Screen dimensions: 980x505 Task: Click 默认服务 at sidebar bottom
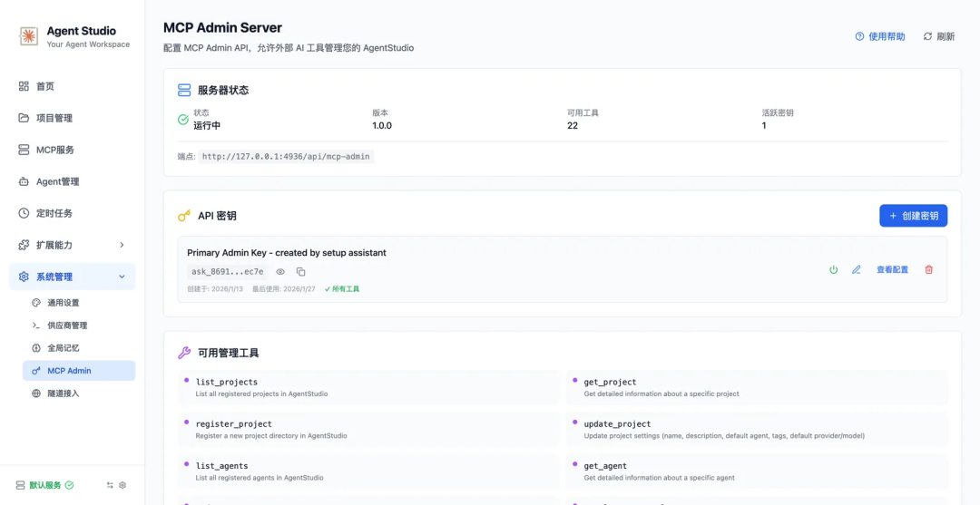(x=45, y=485)
